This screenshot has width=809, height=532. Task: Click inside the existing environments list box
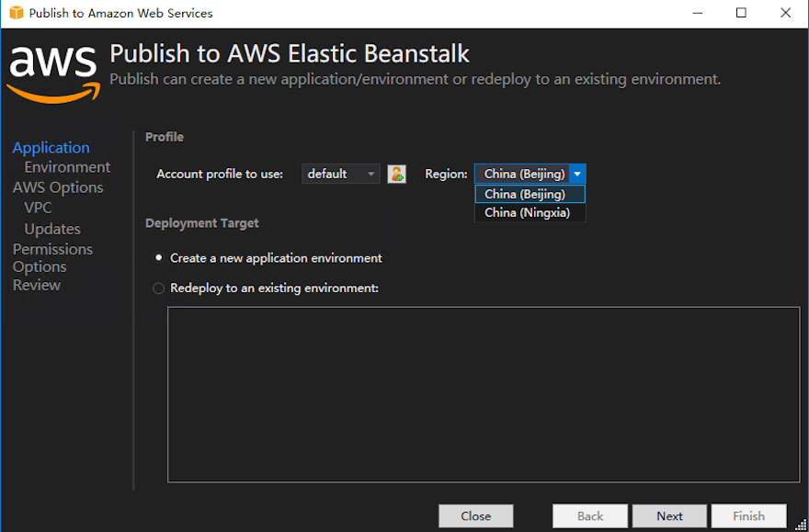[484, 395]
